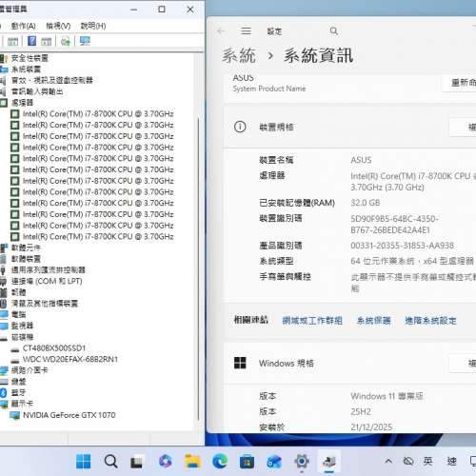Open the 網域或工作群組 link
The width and height of the screenshot is (476, 476).
pos(312,321)
